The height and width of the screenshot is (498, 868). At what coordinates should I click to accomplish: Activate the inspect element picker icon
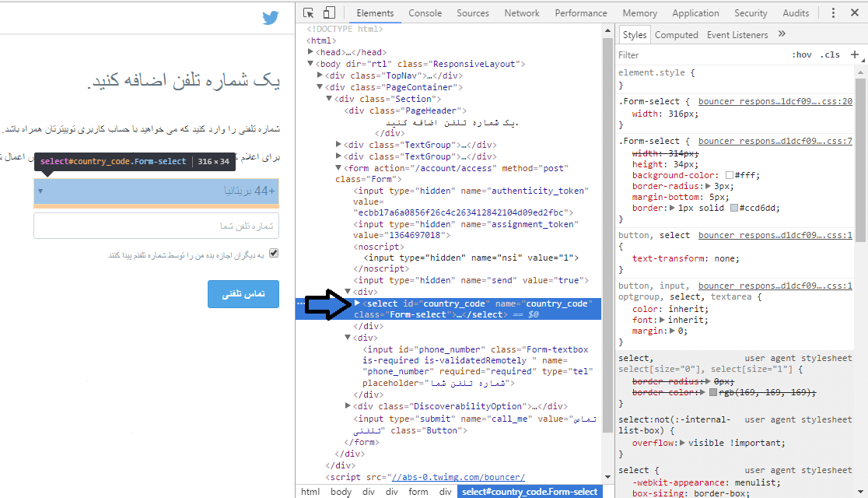point(308,12)
